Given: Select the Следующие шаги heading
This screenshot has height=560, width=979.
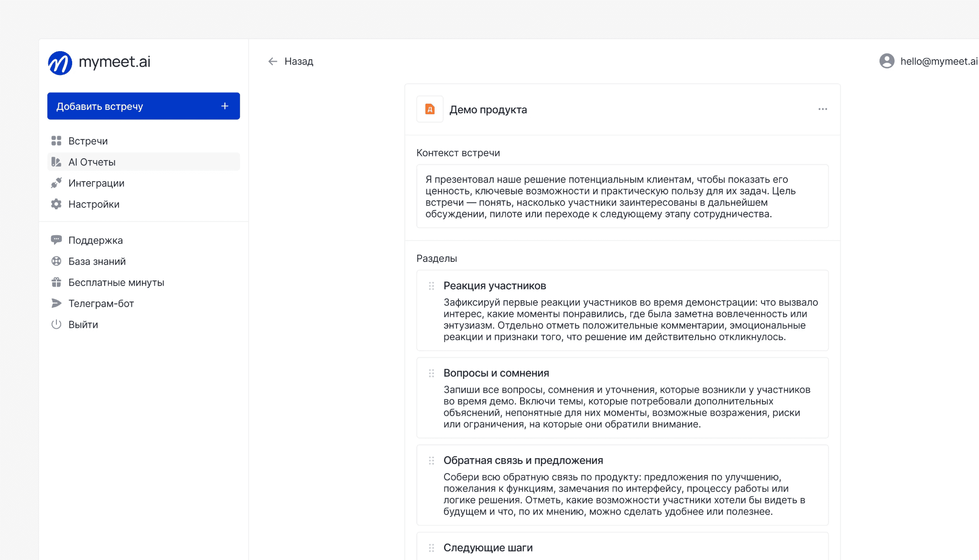Looking at the screenshot, I should coord(488,548).
